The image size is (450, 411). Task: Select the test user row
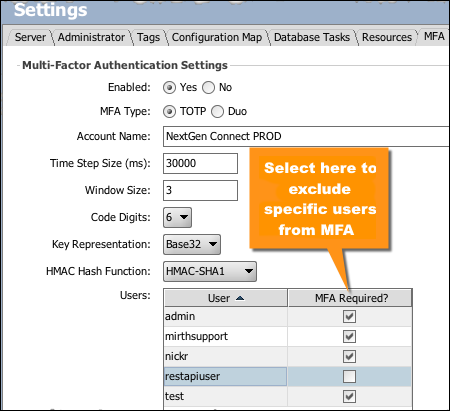point(288,396)
